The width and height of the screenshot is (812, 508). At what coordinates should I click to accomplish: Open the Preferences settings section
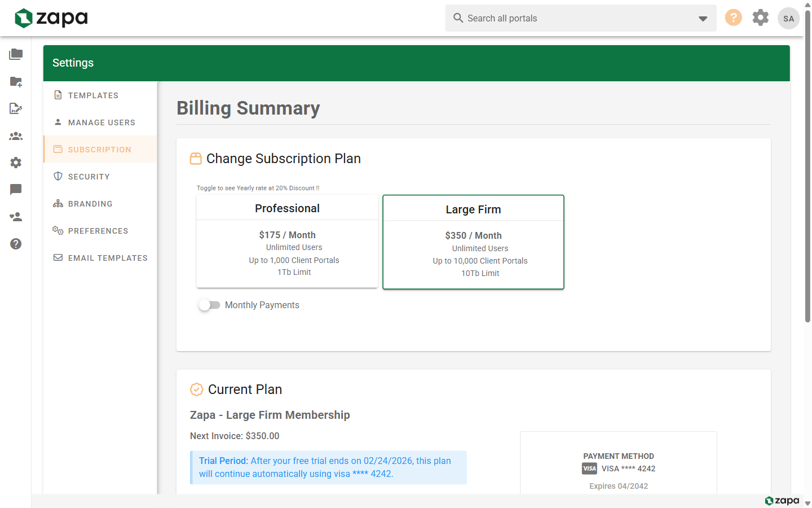coord(100,231)
